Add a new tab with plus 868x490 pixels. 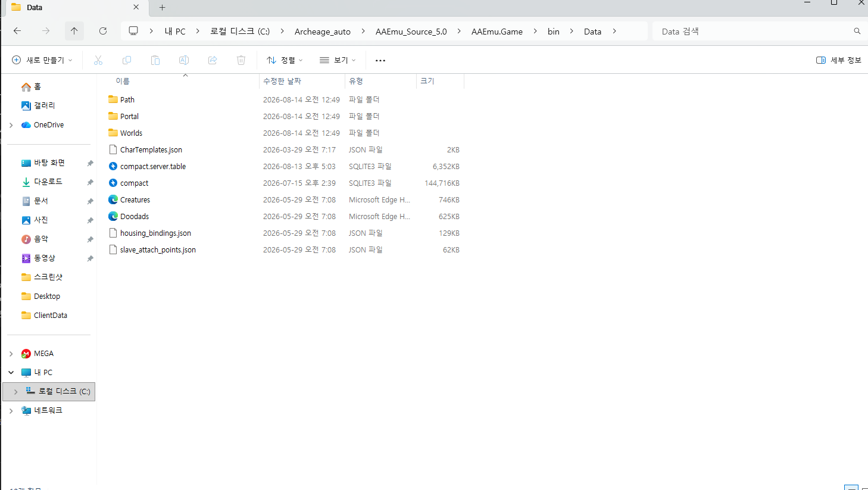pos(162,8)
